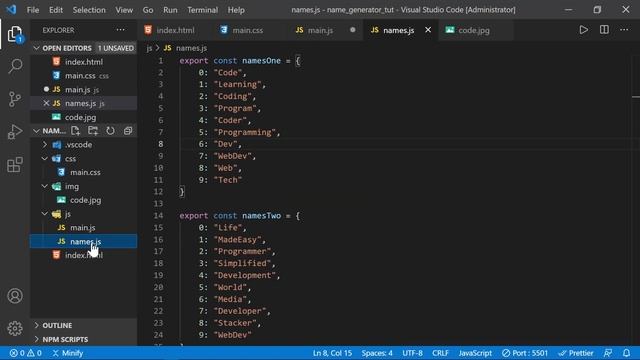Expand the NPM Scripts section
This screenshot has width=640, height=360.
[83, 339]
